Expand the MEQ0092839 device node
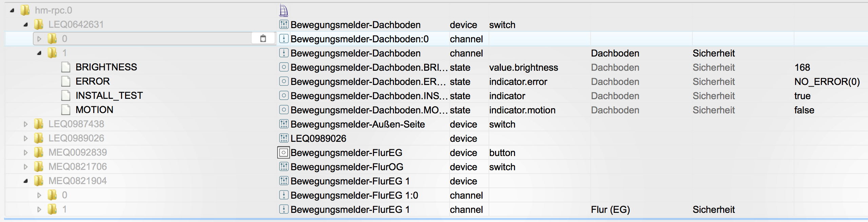Viewport: 868px width, 222px height. pos(25,153)
